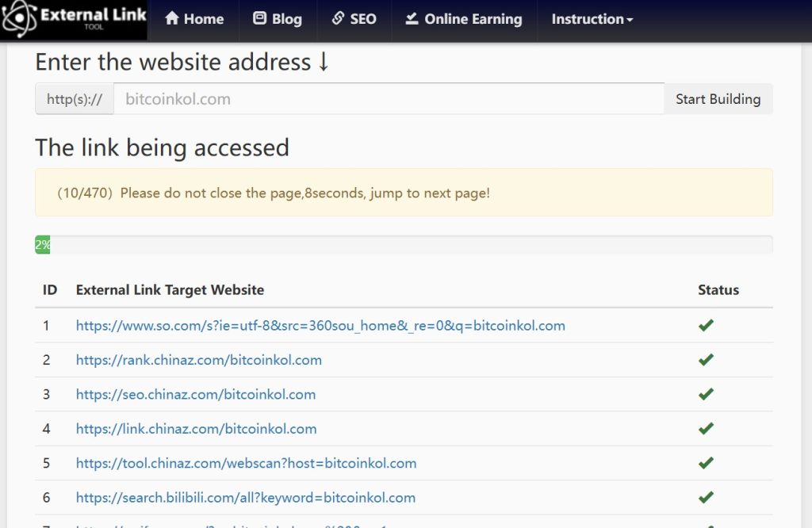Click the checkmark status for row 2
This screenshot has width=812, height=528.
click(706, 360)
